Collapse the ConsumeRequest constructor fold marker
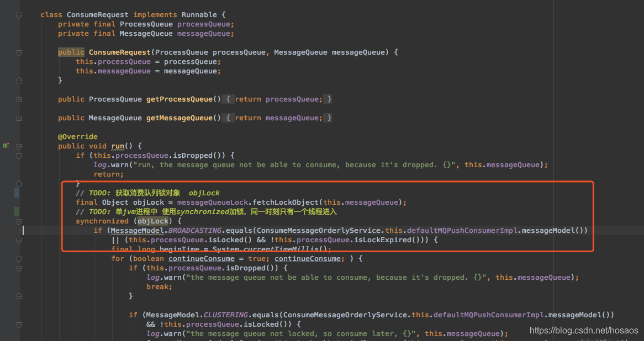 click(x=19, y=52)
